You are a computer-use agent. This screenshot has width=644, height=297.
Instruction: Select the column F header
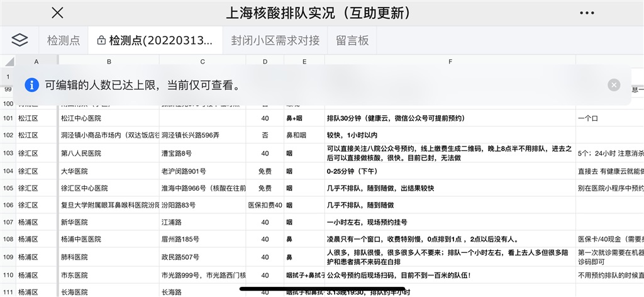pos(450,61)
